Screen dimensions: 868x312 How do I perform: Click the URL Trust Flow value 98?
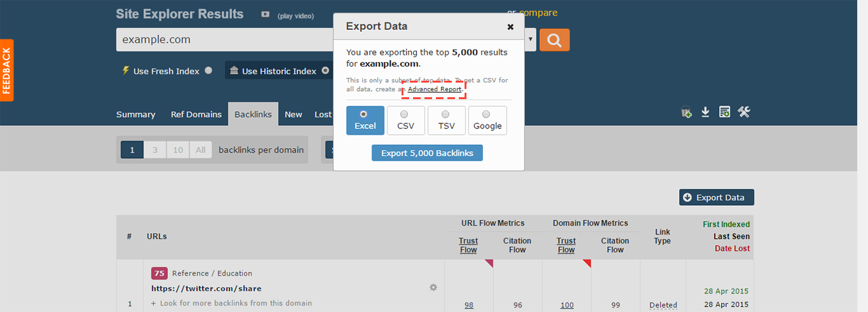pyautogui.click(x=469, y=305)
